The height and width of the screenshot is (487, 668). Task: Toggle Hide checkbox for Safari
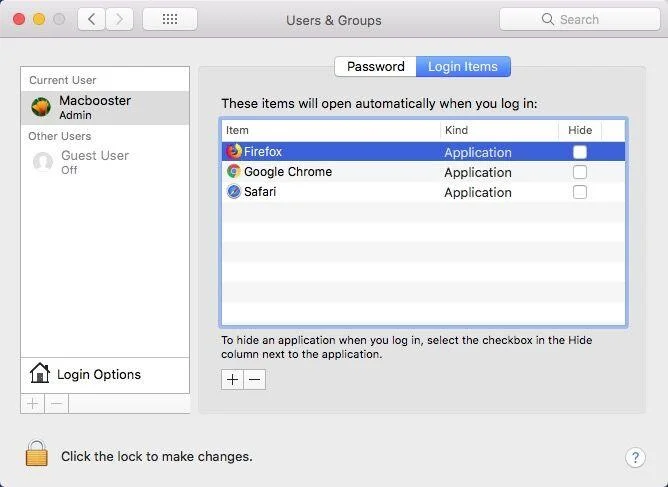(579, 192)
